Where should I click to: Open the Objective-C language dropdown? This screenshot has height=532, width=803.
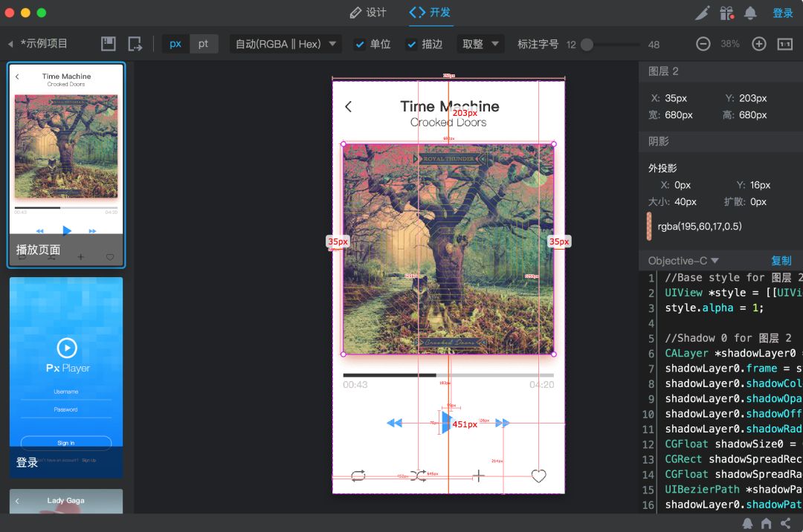pyautogui.click(x=683, y=261)
